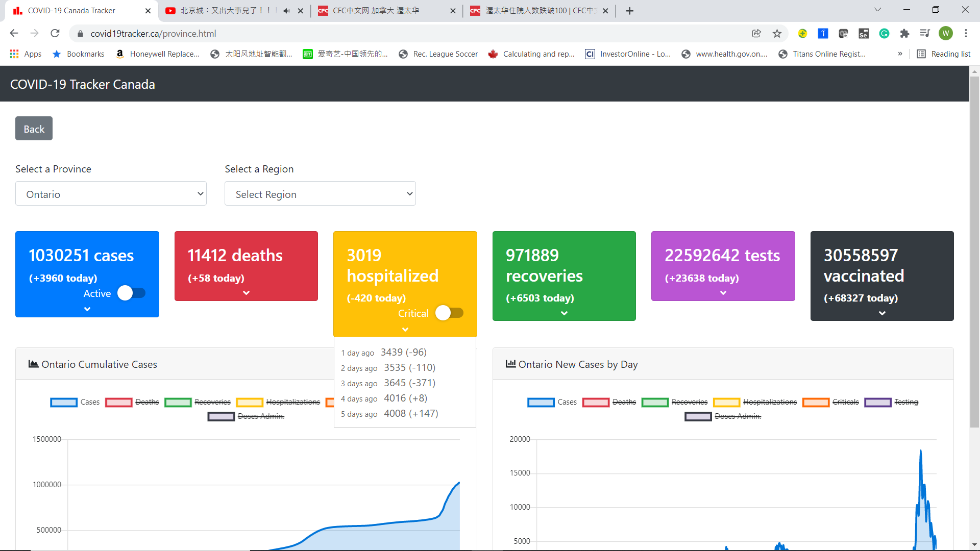Open Chrome three-dot menu
The image size is (980, 551).
[966, 34]
